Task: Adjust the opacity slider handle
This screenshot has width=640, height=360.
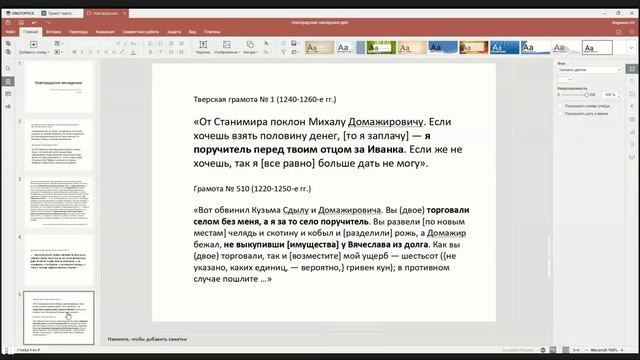Action: click(x=586, y=95)
